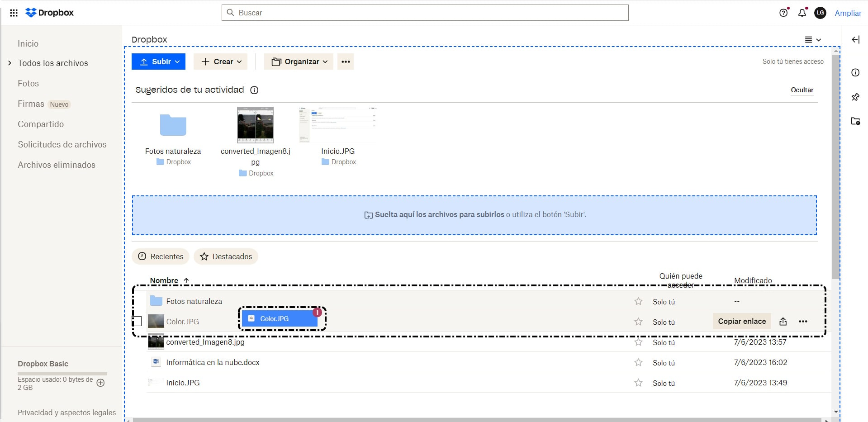This screenshot has height=422, width=868.
Task: Click Ocultar to hide suggestions
Action: click(802, 90)
